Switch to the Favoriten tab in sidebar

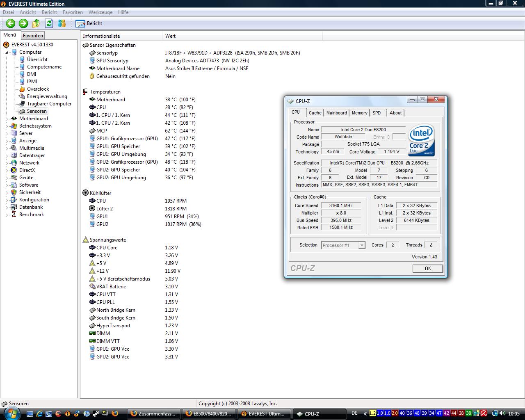coord(33,36)
